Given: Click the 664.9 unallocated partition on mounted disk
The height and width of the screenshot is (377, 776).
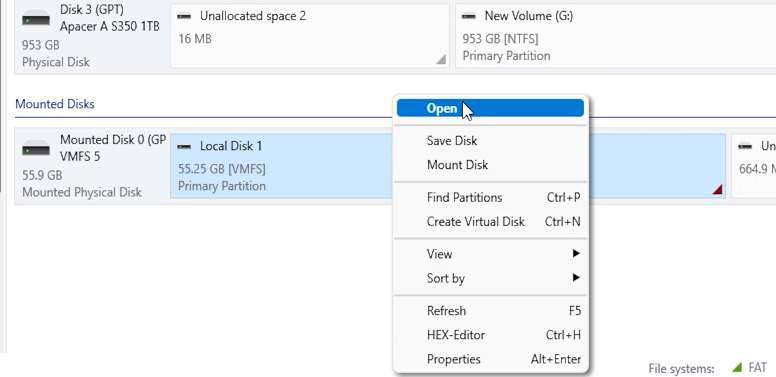Looking at the screenshot, I should click(x=754, y=166).
